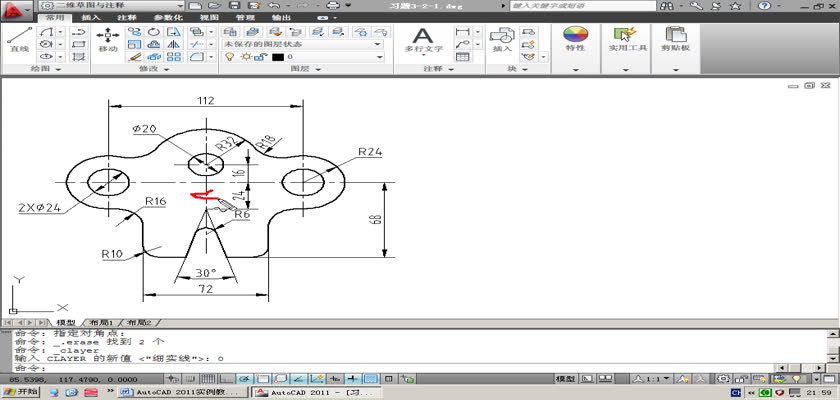Image resolution: width=840 pixels, height=400 pixels.
Task: Select the Polyline tool
Action: [78, 32]
